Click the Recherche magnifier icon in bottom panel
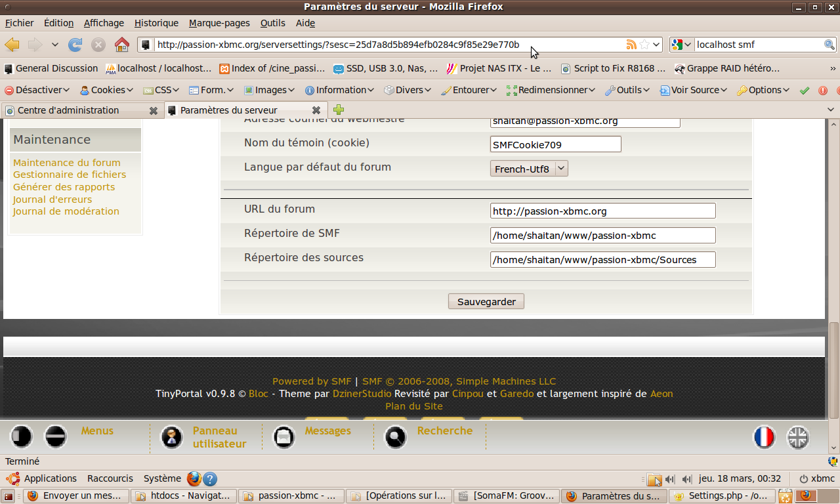840x504 pixels. (x=396, y=437)
